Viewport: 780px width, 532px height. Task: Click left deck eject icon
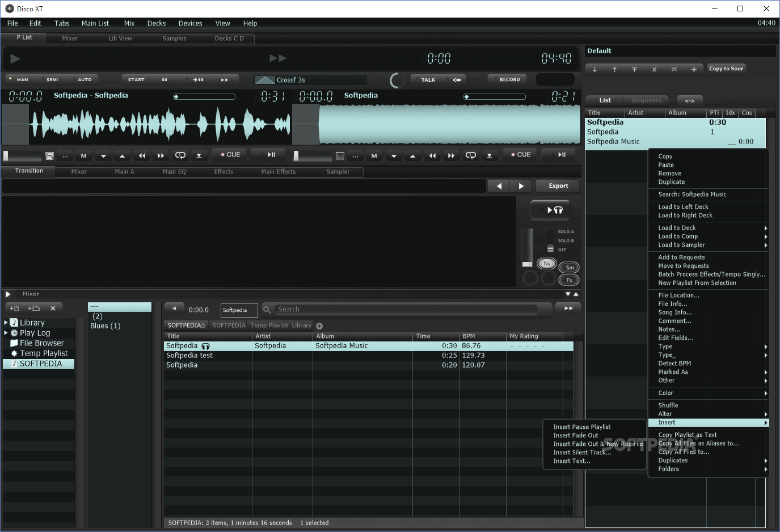point(199,155)
